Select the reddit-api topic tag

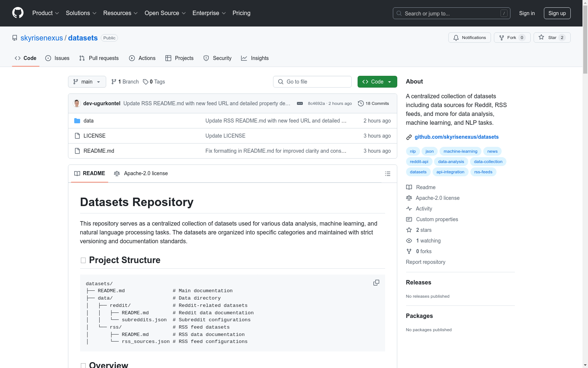point(419,162)
